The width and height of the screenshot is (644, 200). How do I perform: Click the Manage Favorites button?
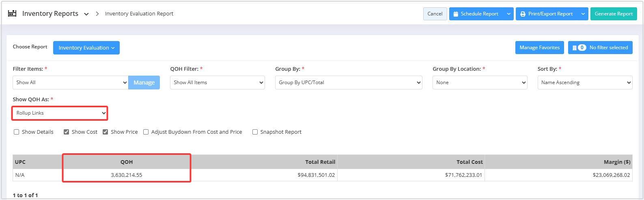[539, 48]
